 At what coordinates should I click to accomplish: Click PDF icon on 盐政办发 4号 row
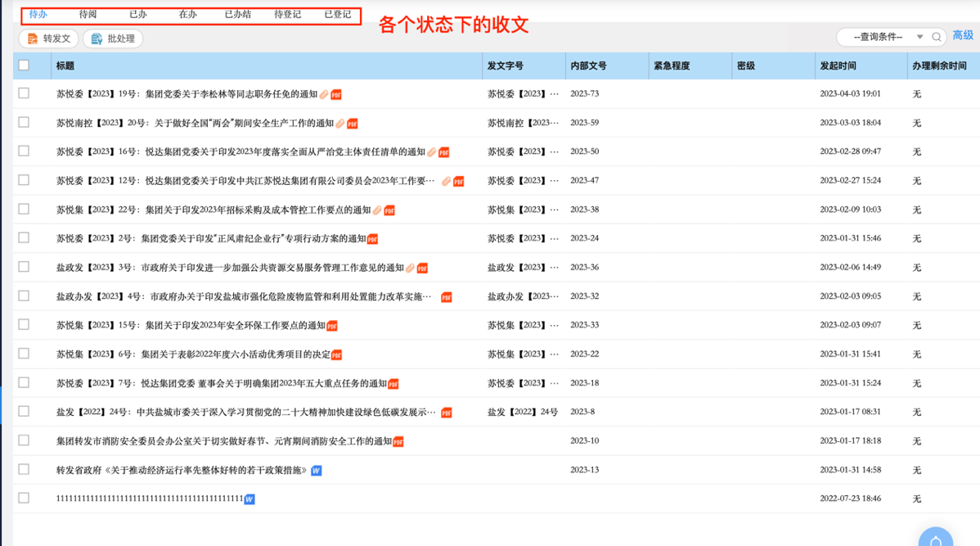[x=447, y=297]
